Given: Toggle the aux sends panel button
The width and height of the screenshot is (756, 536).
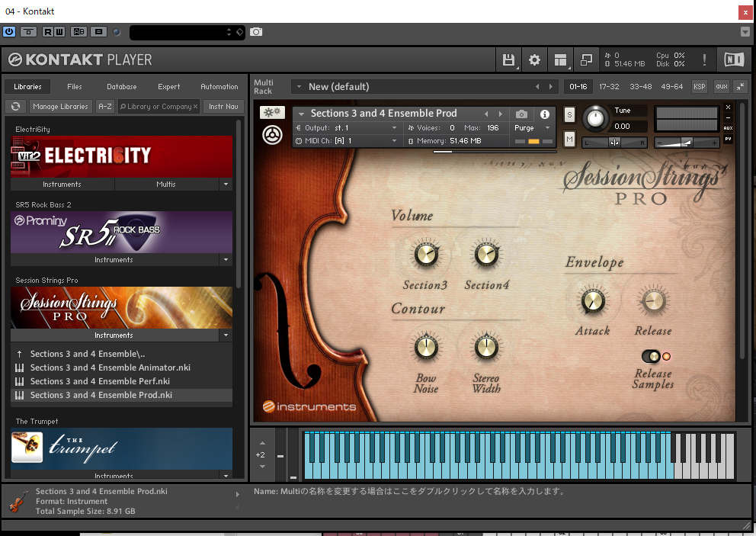Looking at the screenshot, I should (x=721, y=87).
